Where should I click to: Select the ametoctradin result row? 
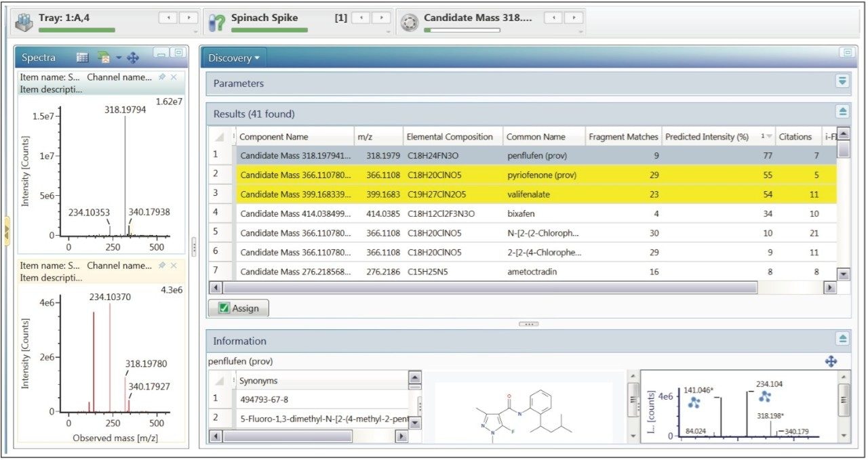tap(522, 272)
